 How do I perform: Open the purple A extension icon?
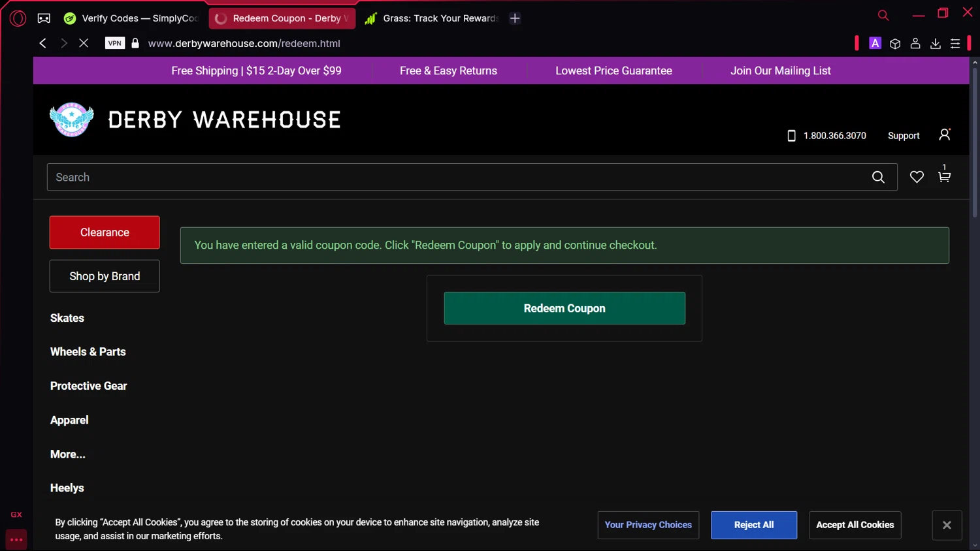[x=875, y=43]
